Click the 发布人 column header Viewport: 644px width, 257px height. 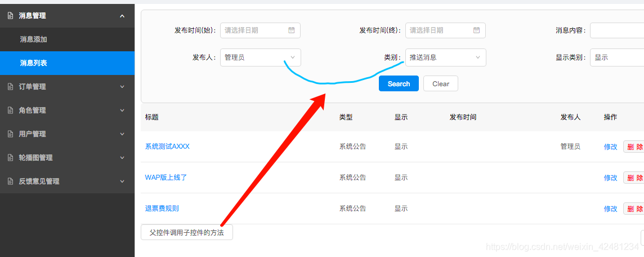point(570,117)
